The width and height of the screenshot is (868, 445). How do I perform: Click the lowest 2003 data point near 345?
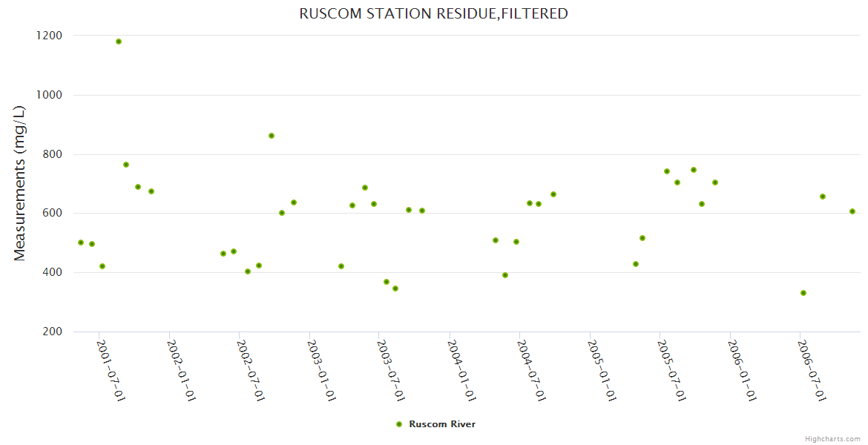(x=395, y=289)
